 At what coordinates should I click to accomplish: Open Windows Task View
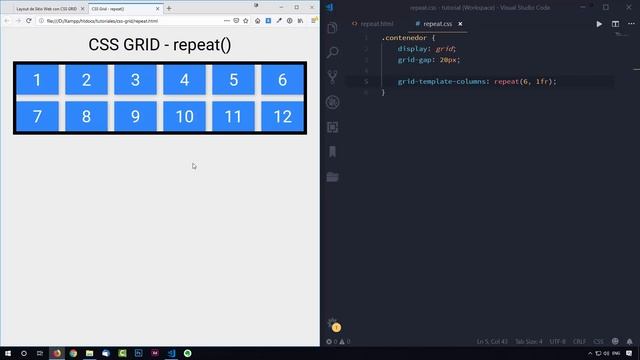tap(40, 353)
